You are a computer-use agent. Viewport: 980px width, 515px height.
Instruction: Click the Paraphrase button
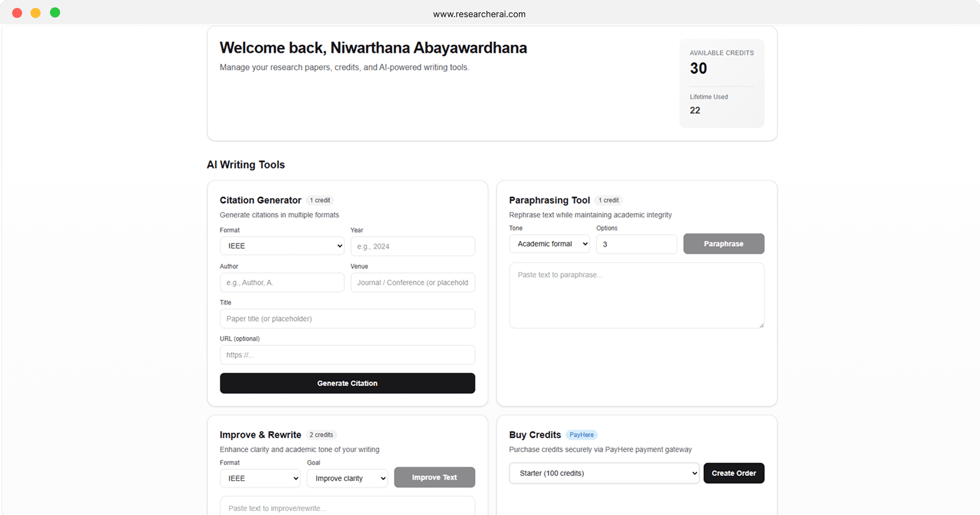[x=724, y=244]
